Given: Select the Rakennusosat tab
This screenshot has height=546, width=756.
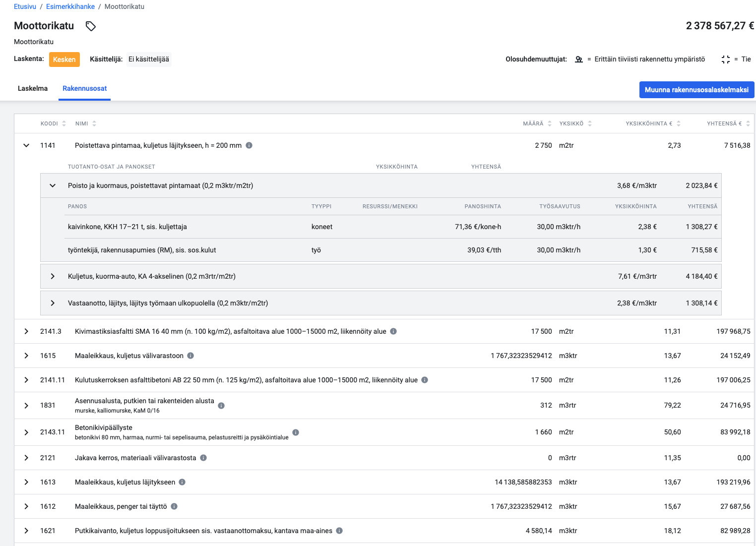Looking at the screenshot, I should click(85, 89).
